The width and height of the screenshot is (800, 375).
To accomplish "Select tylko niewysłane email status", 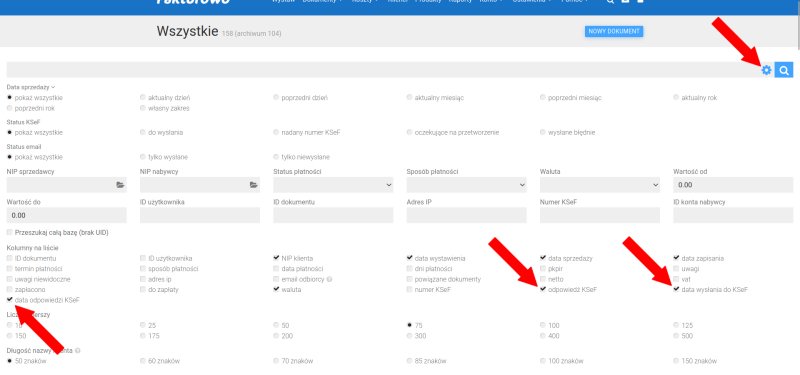I will click(x=276, y=157).
